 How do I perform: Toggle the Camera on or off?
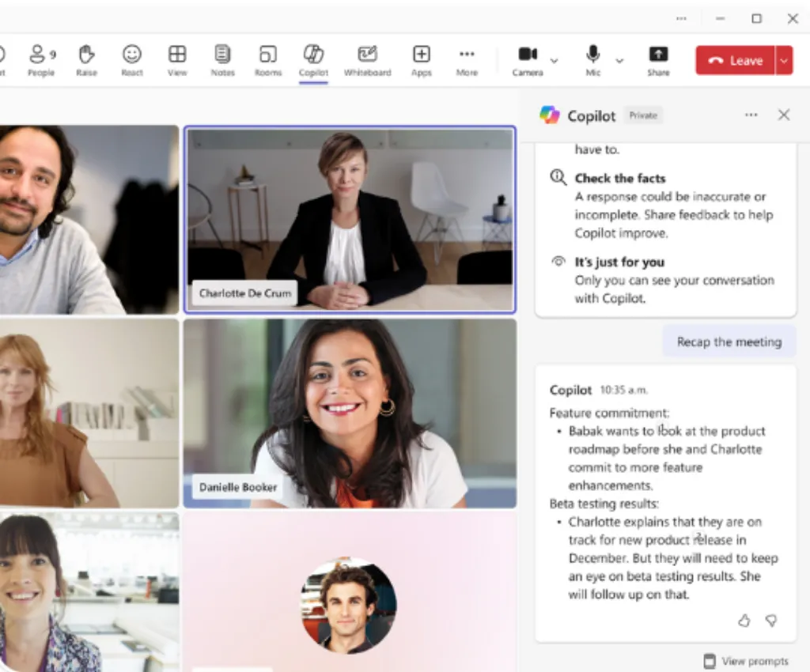click(x=528, y=60)
